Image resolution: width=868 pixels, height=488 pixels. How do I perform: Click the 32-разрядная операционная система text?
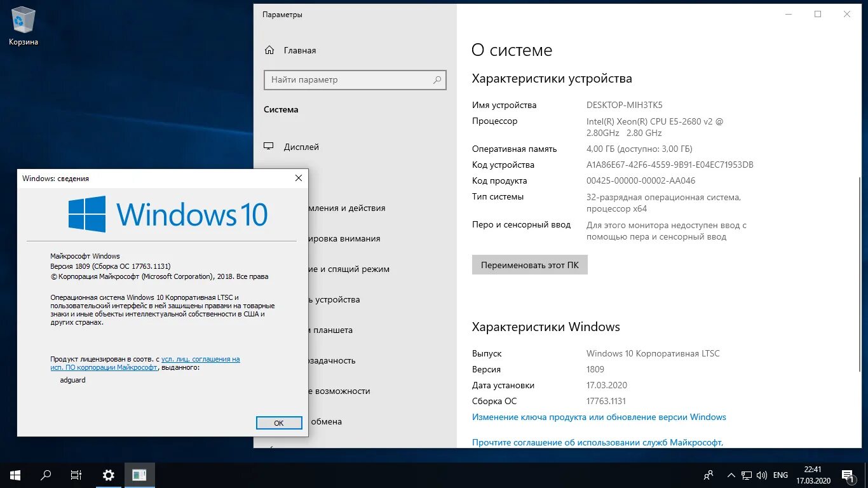point(663,203)
